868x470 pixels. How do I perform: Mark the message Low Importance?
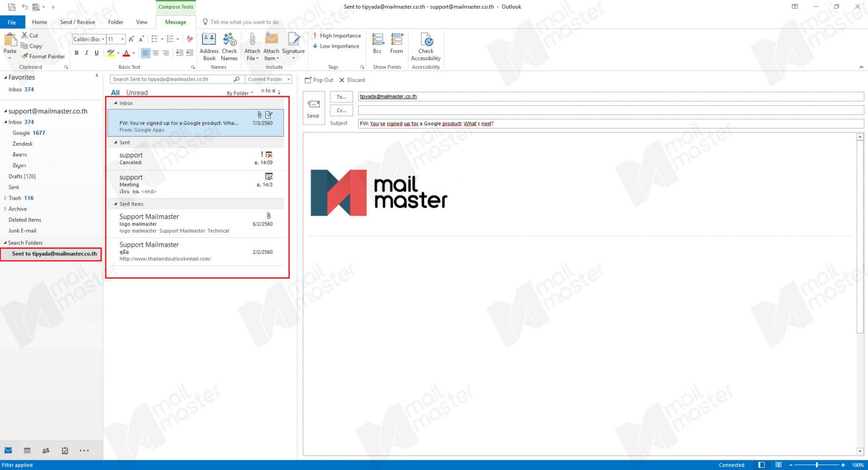pyautogui.click(x=336, y=46)
